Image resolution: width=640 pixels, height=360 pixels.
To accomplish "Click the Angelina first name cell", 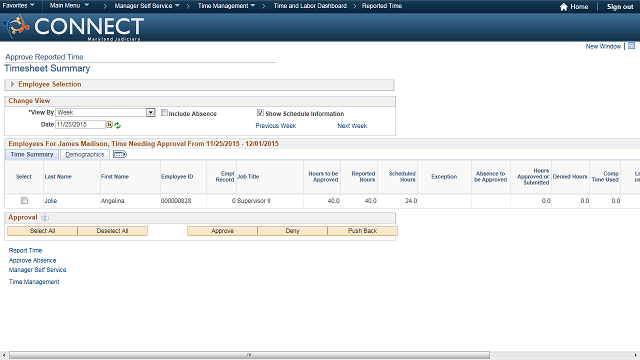I will [113, 200].
